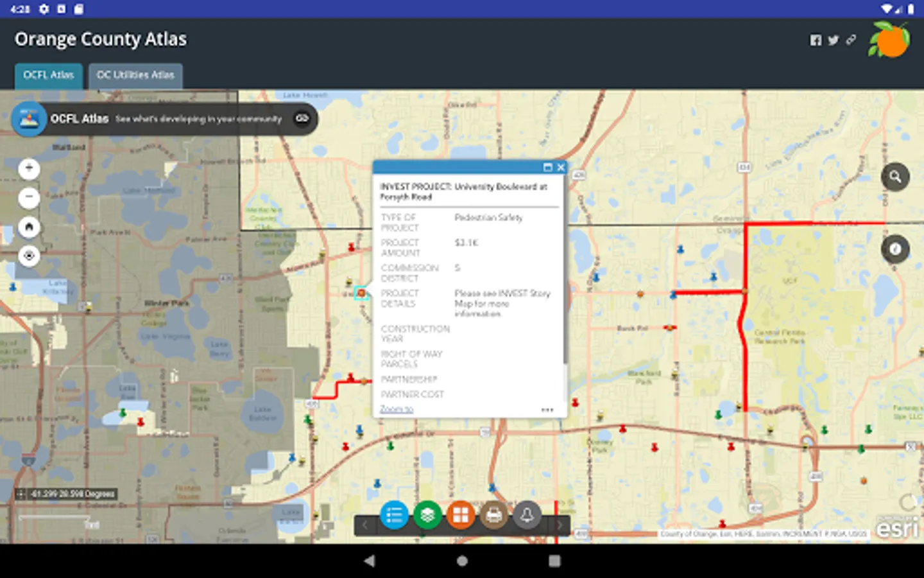This screenshot has height=578, width=924.
Task: Click the CONSTRUCTION YEAR field label
Action: click(415, 334)
